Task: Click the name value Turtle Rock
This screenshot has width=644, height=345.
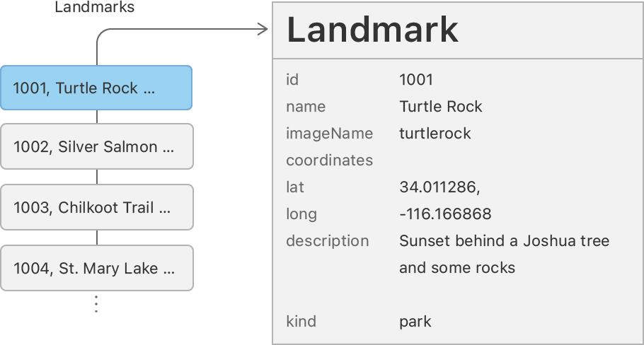Action: 440,107
